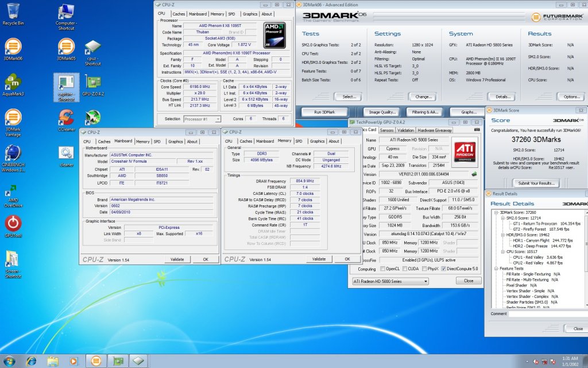The height and width of the screenshot is (368, 588).
Task: Collapse the CPU Score tree node
Action: coord(502,252)
